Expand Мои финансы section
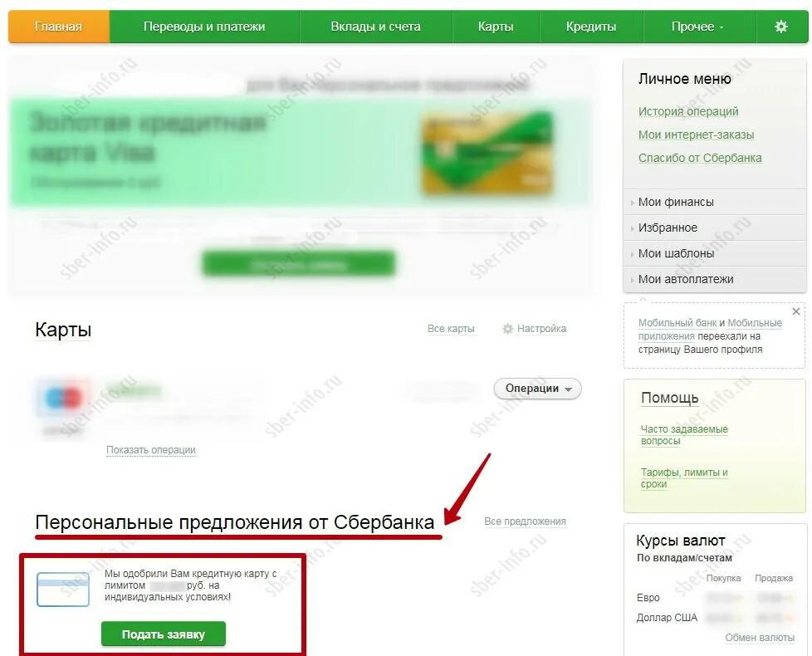The height and width of the screenshot is (656, 812). click(714, 202)
